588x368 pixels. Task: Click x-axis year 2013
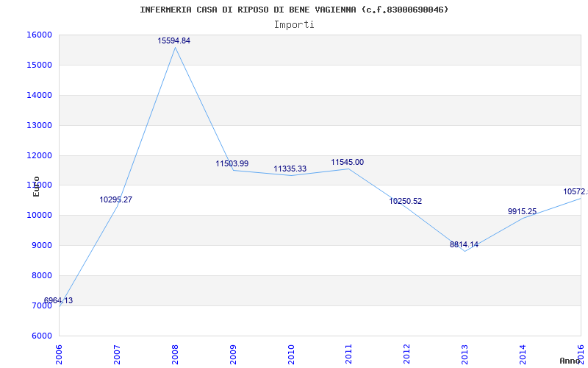click(465, 354)
